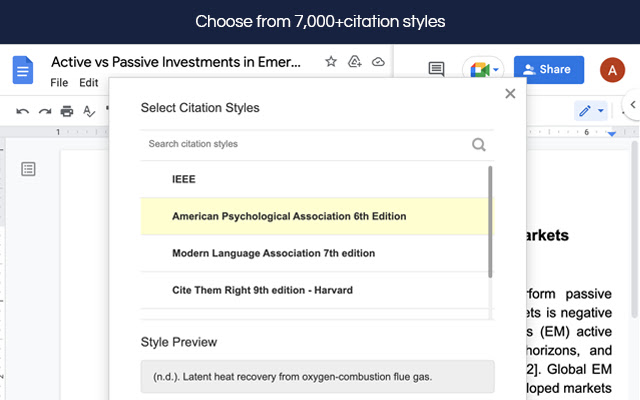640x400 pixels.
Task: Click the redo arrow icon
Action: pos(44,110)
